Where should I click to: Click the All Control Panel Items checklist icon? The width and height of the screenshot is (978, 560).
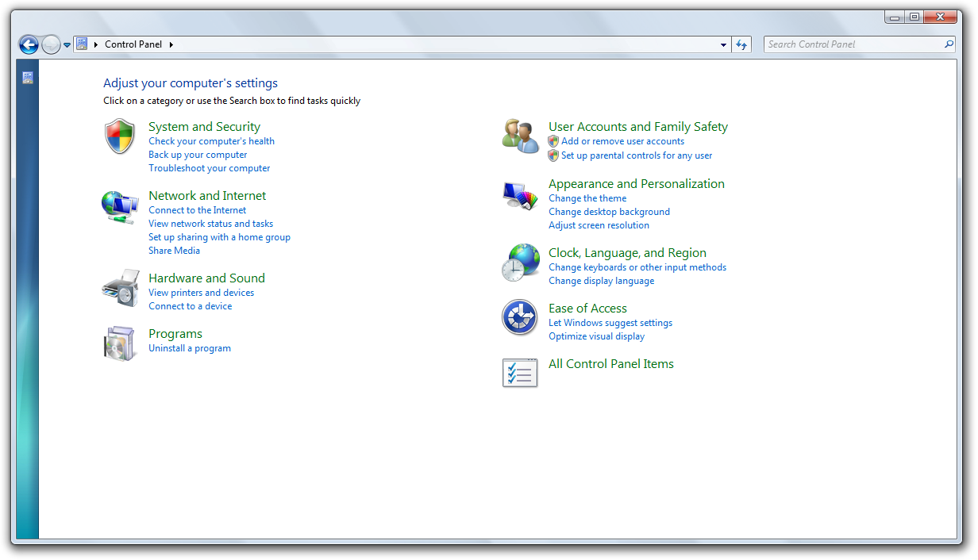(x=521, y=373)
